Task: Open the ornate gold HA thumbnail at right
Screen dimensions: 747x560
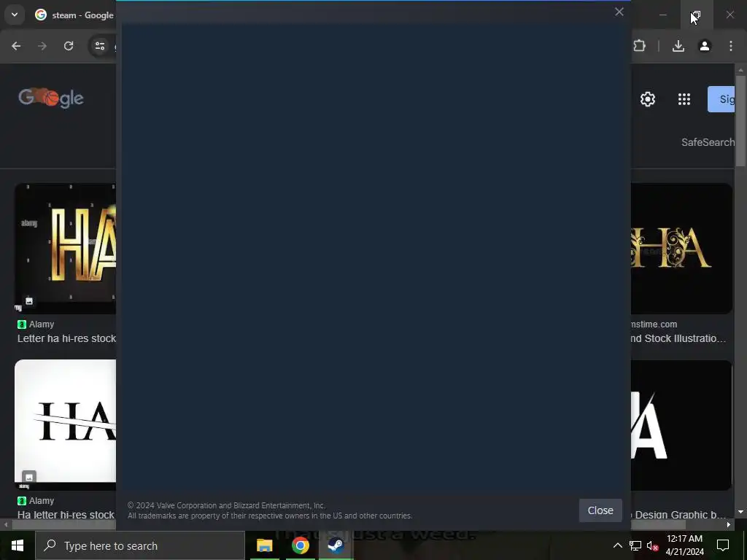Action: 682,249
